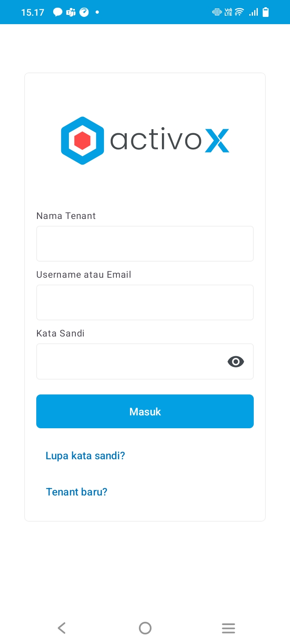Tap the vibrate mode status icon

tap(217, 12)
